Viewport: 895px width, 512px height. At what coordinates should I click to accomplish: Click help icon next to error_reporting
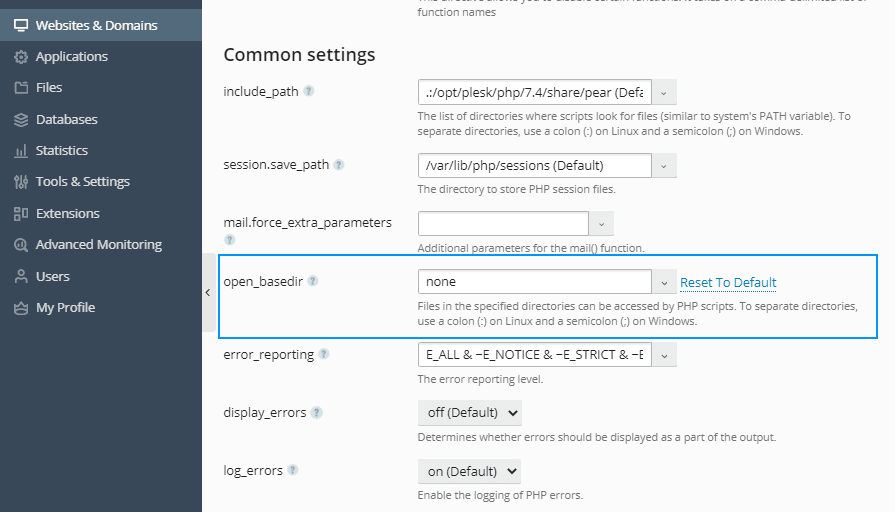point(324,354)
